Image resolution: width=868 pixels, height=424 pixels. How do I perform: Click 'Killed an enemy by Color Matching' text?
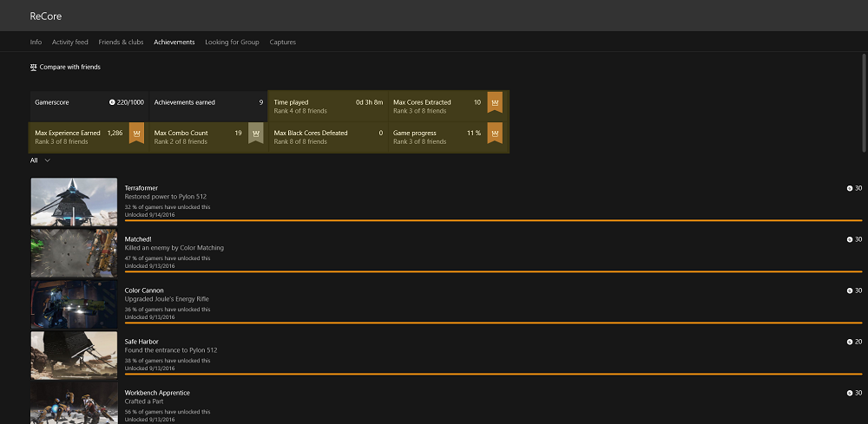click(174, 248)
